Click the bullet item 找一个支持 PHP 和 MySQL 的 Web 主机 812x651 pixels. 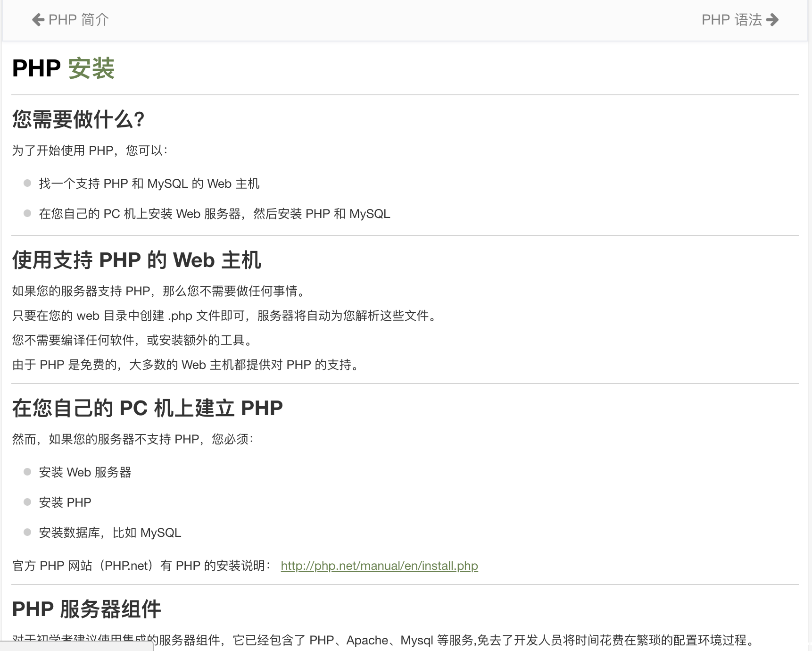(149, 184)
